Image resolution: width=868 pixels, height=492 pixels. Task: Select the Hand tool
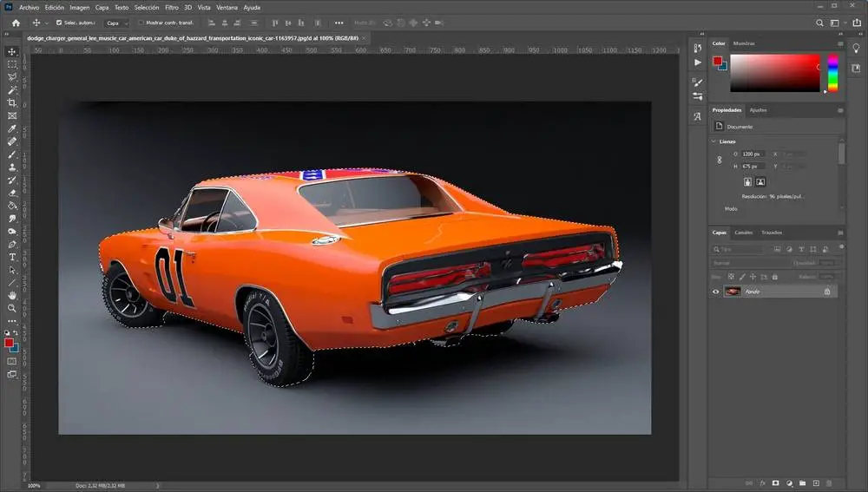(x=12, y=296)
